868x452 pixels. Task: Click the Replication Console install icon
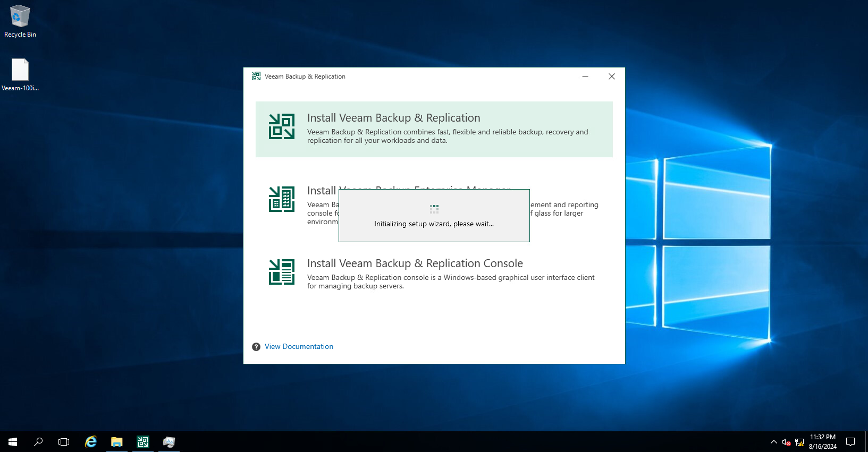point(282,272)
